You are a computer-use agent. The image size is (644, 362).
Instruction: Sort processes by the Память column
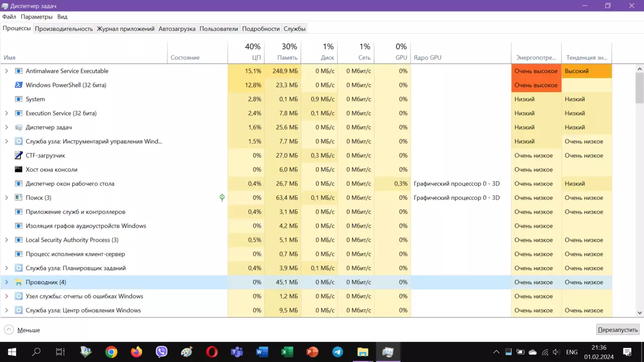tap(283, 52)
